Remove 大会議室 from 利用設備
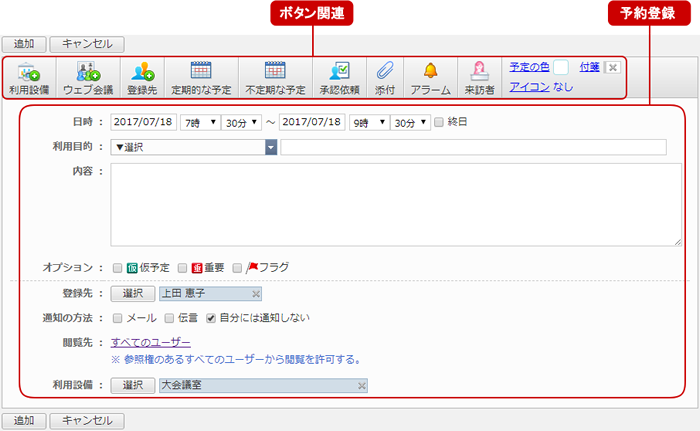 (362, 385)
